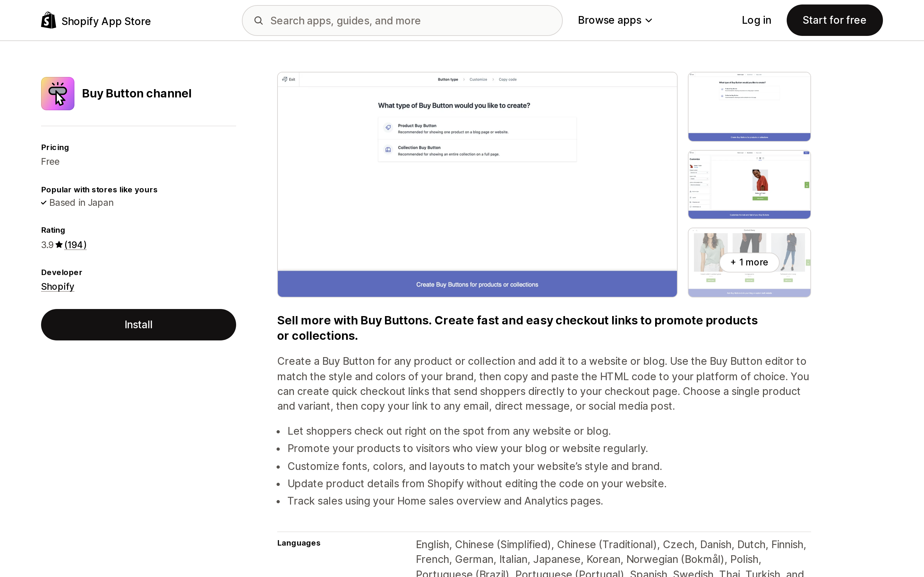The image size is (924, 577).
Task: Open the 194 reviews link
Action: (x=75, y=245)
